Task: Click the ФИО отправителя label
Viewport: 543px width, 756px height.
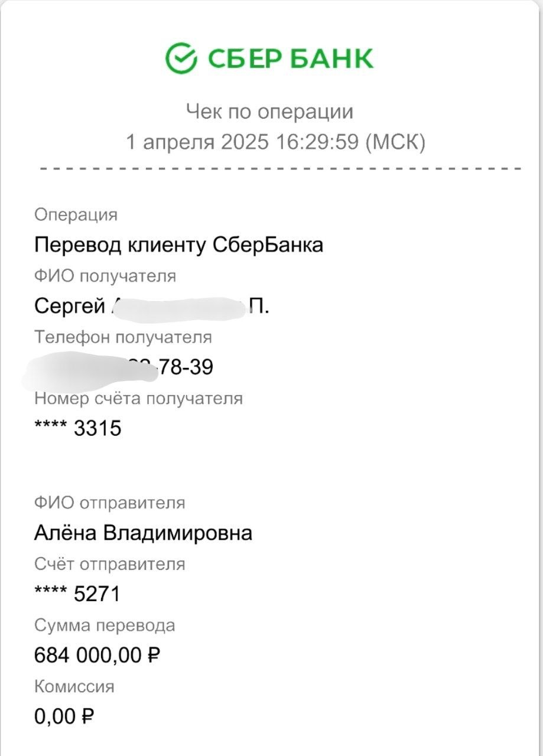Action: coord(109,503)
